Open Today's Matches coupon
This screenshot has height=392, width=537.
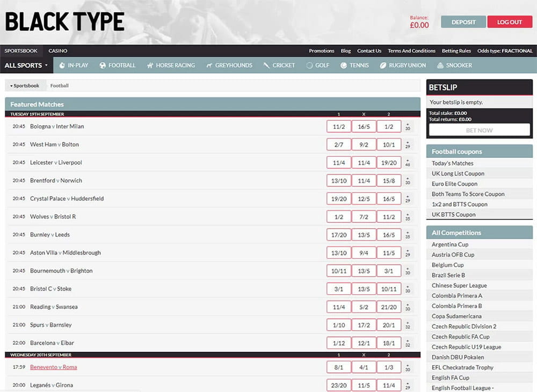click(x=452, y=163)
